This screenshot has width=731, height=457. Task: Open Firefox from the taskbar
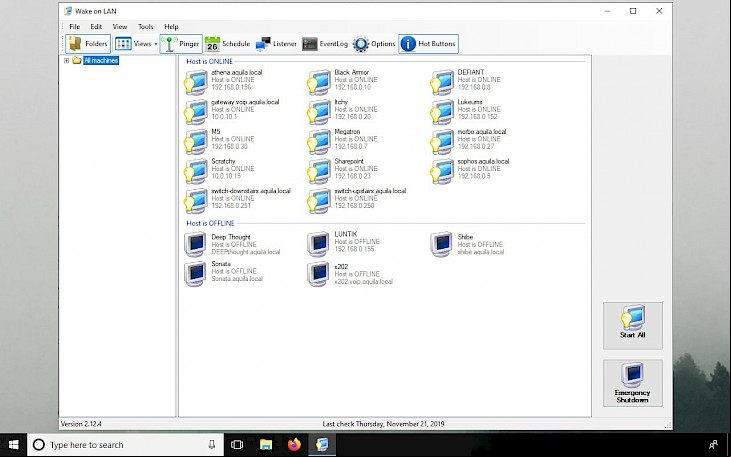(294, 445)
